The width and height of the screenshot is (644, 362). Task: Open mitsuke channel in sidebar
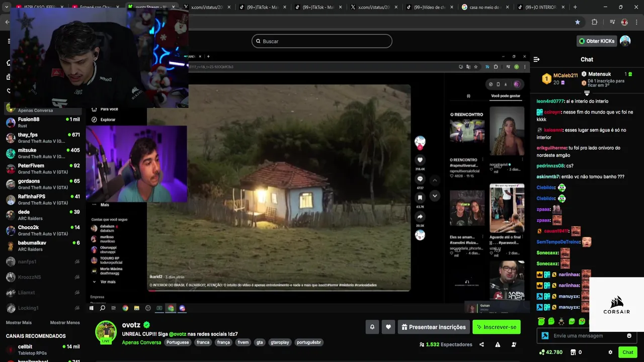43,153
